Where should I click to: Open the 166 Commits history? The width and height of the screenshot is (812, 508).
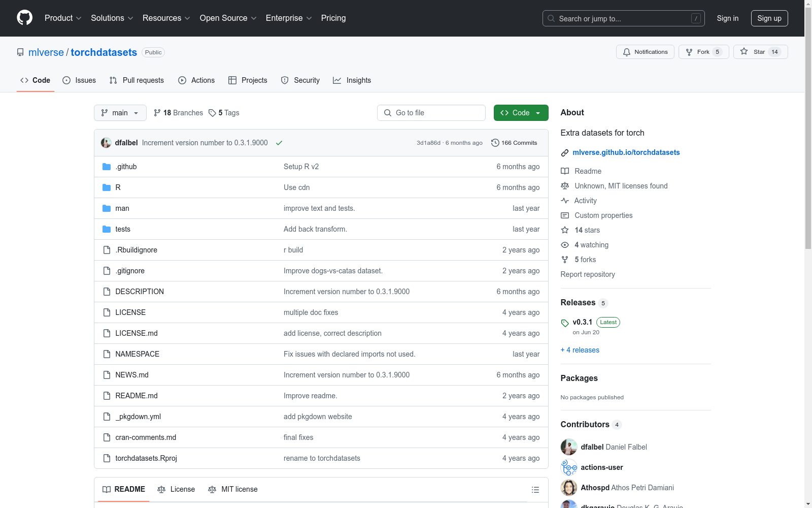[x=514, y=143]
